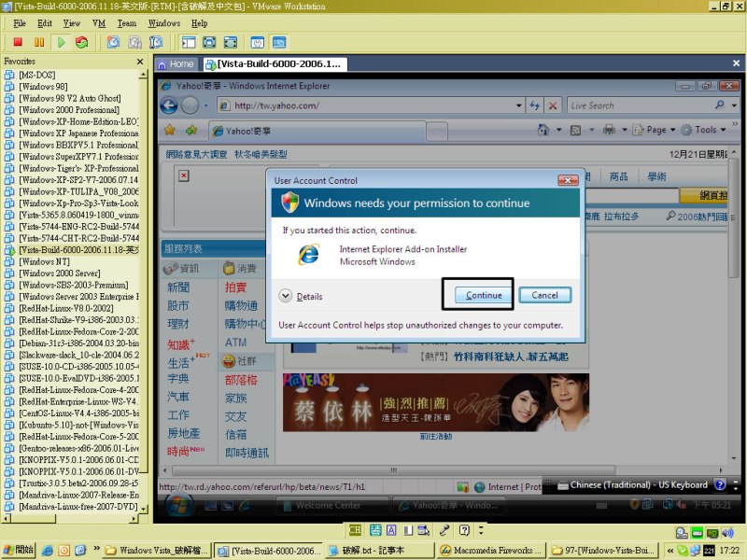The height and width of the screenshot is (560, 747).
Task: Click the Internet Explorer refresh icon
Action: (534, 105)
